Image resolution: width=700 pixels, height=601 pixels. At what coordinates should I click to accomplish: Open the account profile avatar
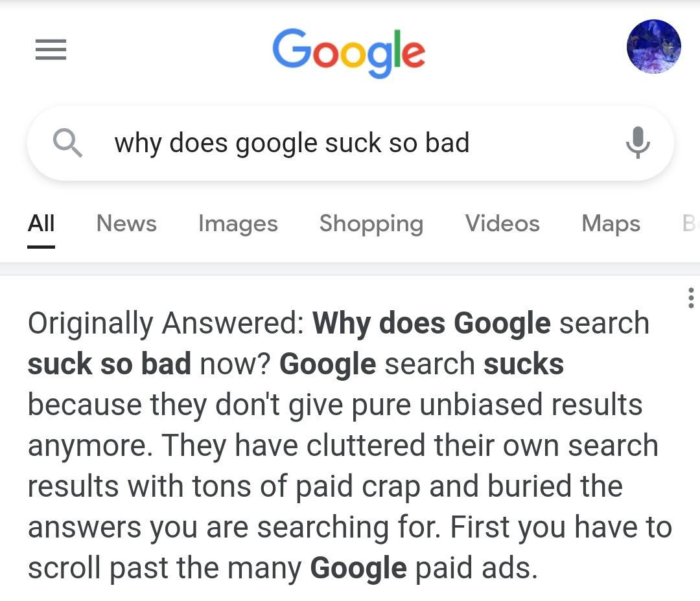(x=653, y=47)
